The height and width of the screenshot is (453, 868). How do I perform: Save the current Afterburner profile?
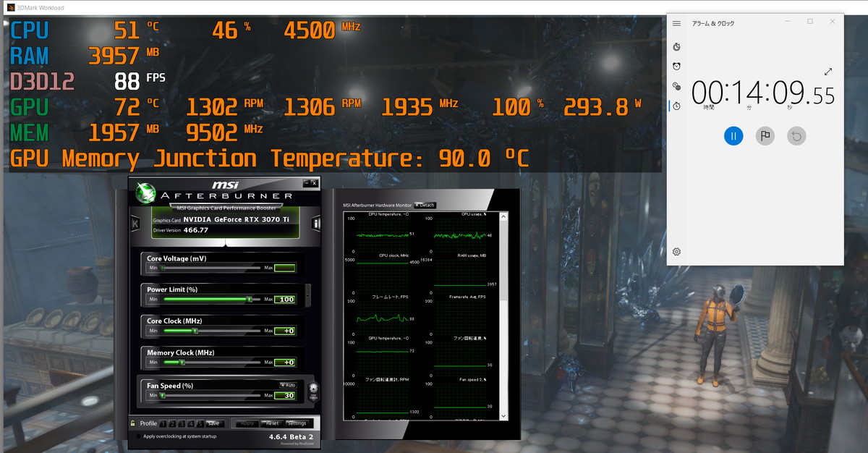tap(214, 423)
